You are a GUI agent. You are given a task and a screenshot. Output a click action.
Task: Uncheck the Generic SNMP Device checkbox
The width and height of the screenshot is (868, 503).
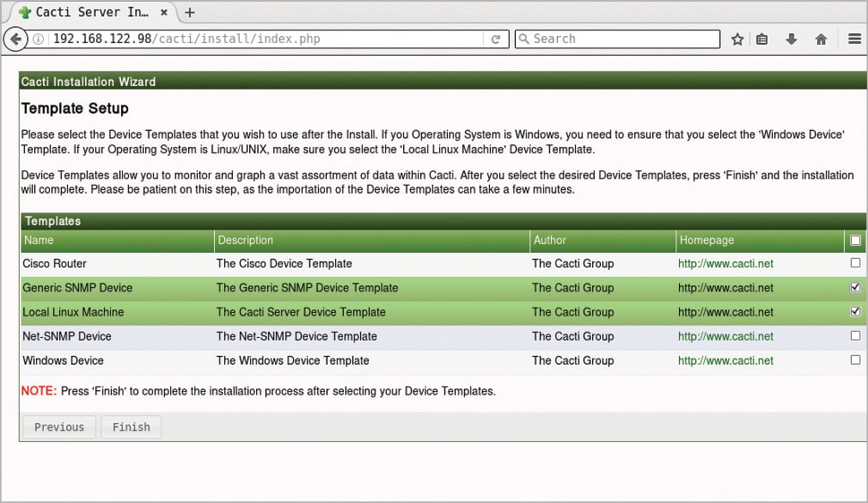(x=855, y=288)
